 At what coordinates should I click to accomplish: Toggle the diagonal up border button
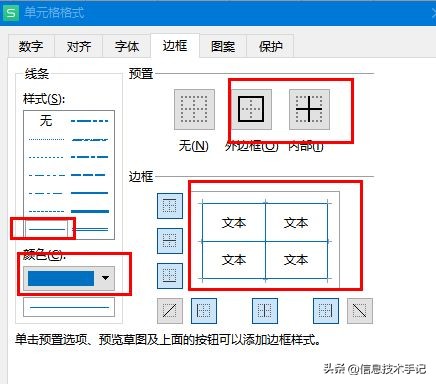[x=170, y=311]
